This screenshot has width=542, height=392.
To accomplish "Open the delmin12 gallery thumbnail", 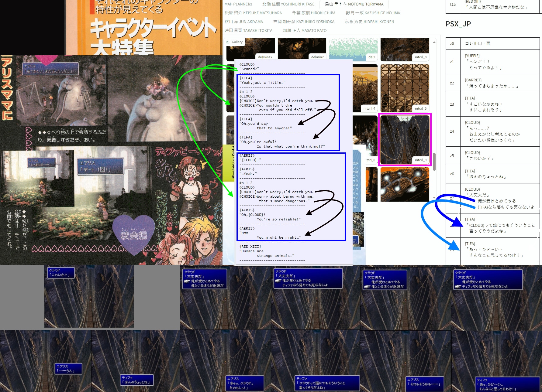I will point(250,49).
